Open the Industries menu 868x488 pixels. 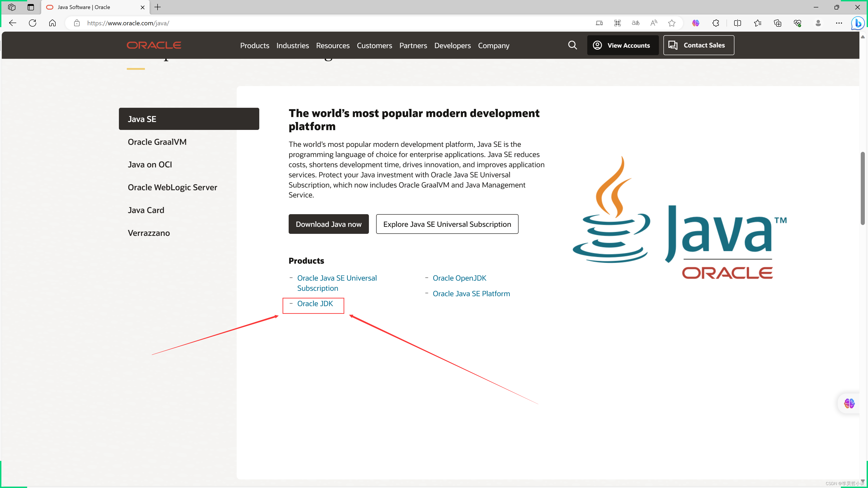292,45
